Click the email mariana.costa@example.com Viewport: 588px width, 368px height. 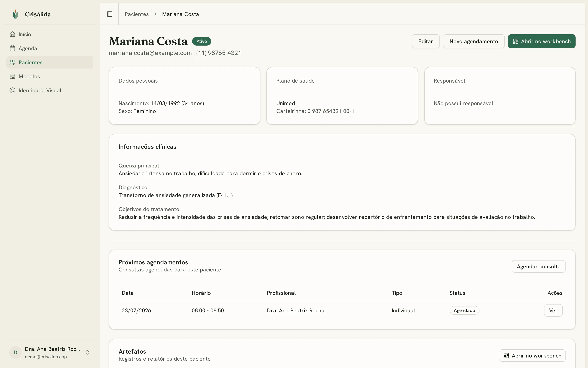coord(150,53)
